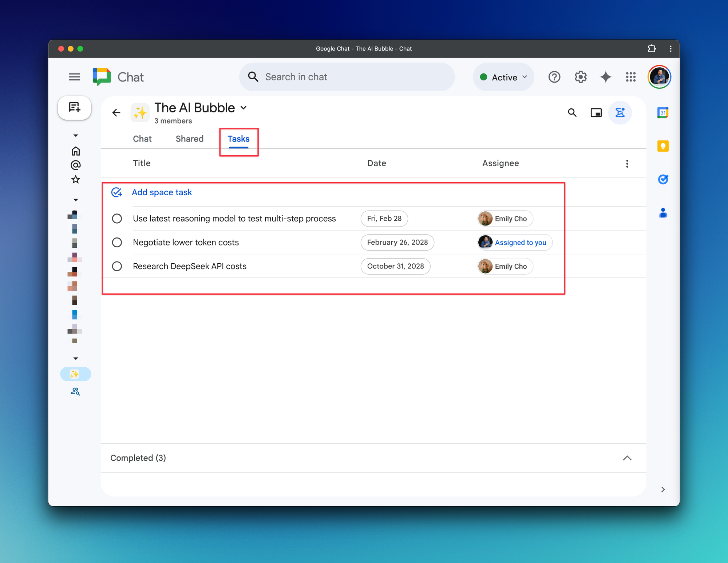Open chat in pop-up window icon
Viewport: 728px width, 563px height.
point(596,113)
